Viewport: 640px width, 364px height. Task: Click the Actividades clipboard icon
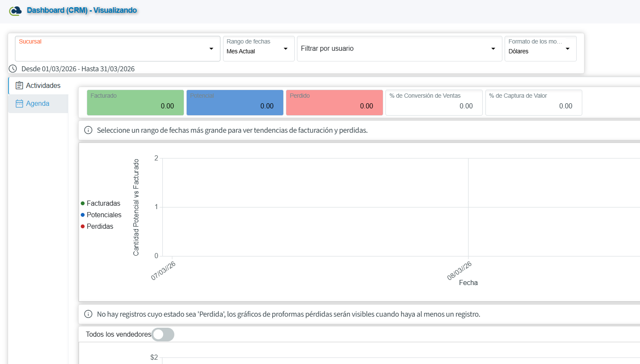(x=19, y=86)
